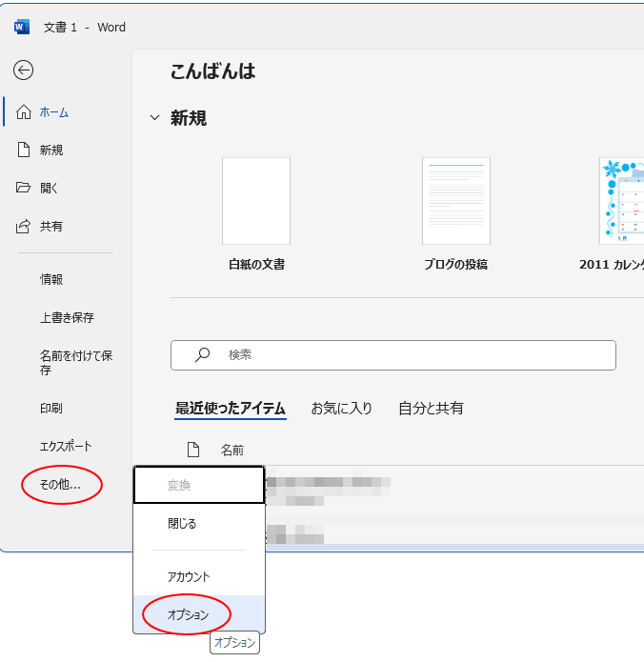Select the 2011 カレンダー template thumbnail
Viewport: 644px width, 662px height.
622,201
